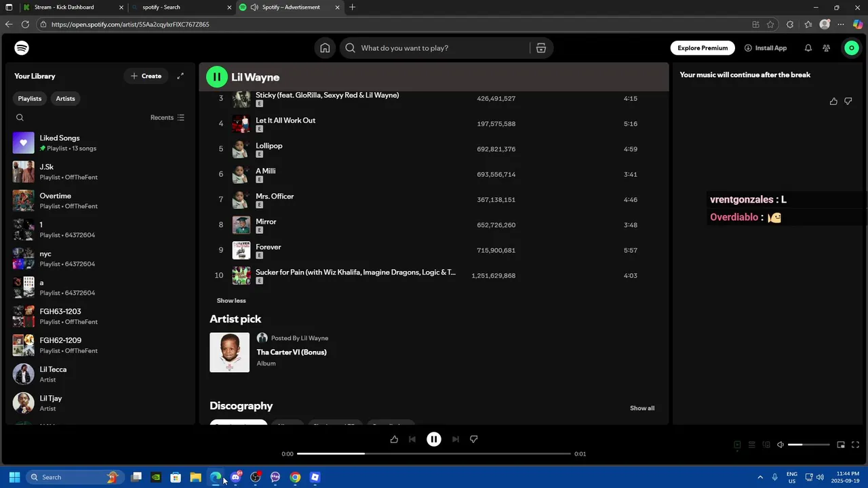Open the green user profile avatar
Image resolution: width=868 pixels, height=488 pixels.
[852, 48]
